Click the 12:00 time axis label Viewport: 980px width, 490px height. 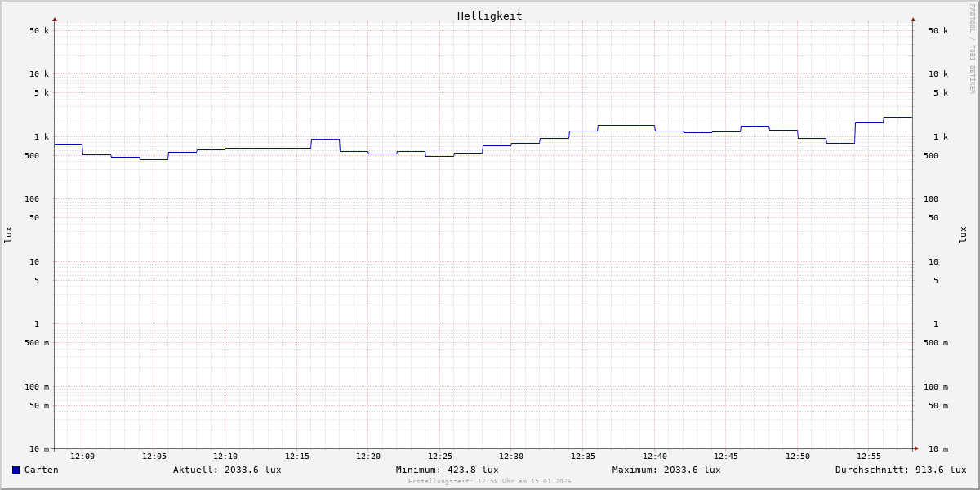pyautogui.click(x=82, y=457)
